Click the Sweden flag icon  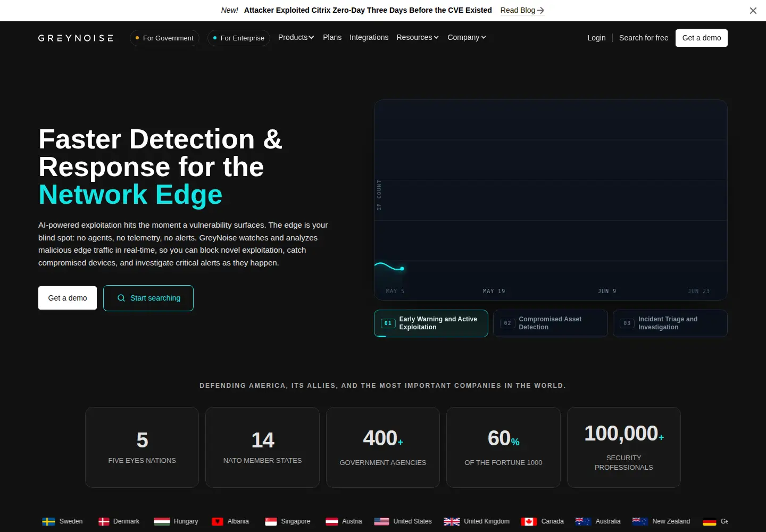pos(48,521)
